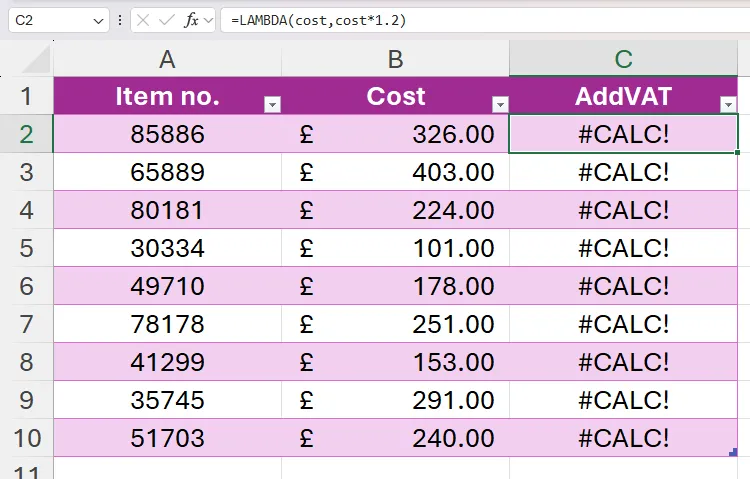Select the row 5 header
Viewport: 750px width, 479px height.
(x=26, y=248)
